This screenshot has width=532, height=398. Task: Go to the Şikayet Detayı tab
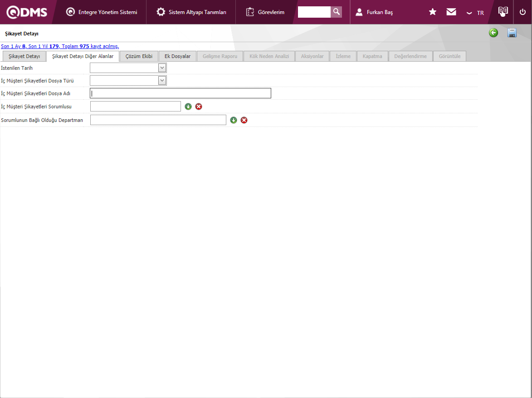pyautogui.click(x=24, y=56)
